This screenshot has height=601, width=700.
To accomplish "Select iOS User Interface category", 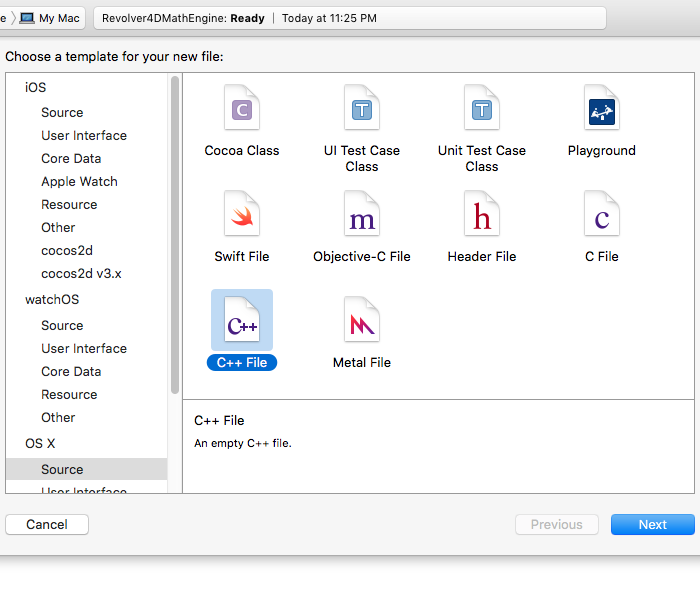I will pos(84,135).
